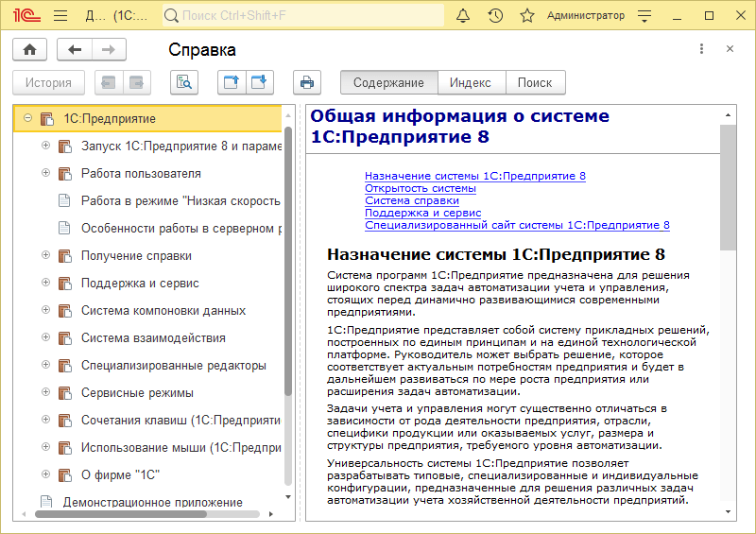Expand Специализированные редакторы node
The width and height of the screenshot is (756, 534).
click(45, 365)
